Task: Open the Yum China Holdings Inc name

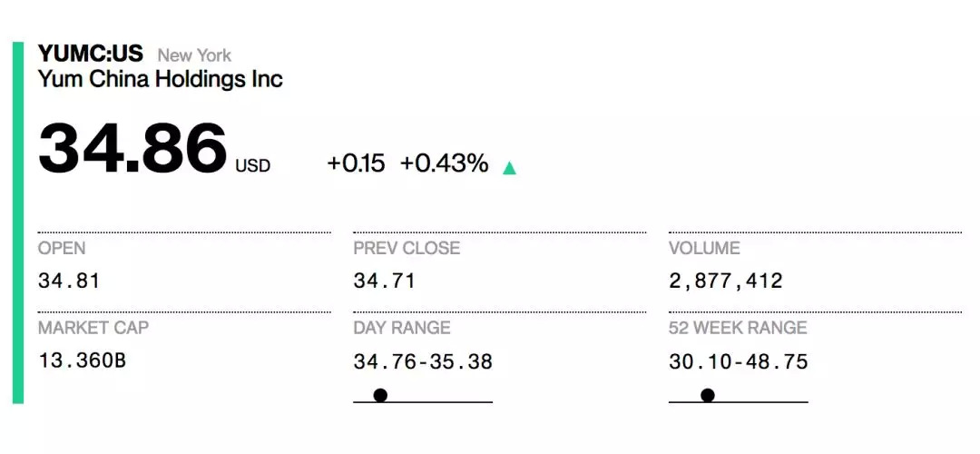Action: click(x=161, y=79)
